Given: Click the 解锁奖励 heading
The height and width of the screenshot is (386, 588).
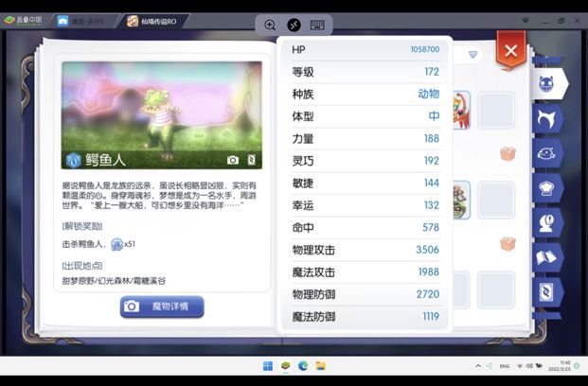Looking at the screenshot, I should click(x=82, y=226).
